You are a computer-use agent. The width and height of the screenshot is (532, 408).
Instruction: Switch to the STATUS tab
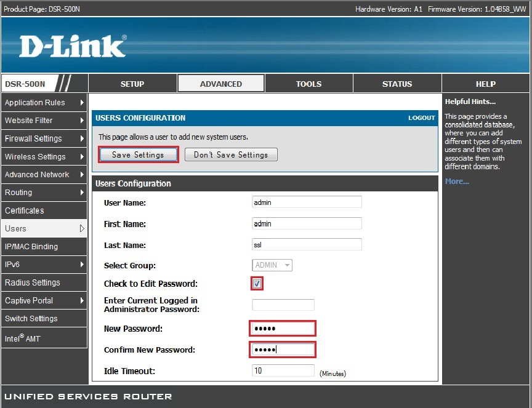397,84
